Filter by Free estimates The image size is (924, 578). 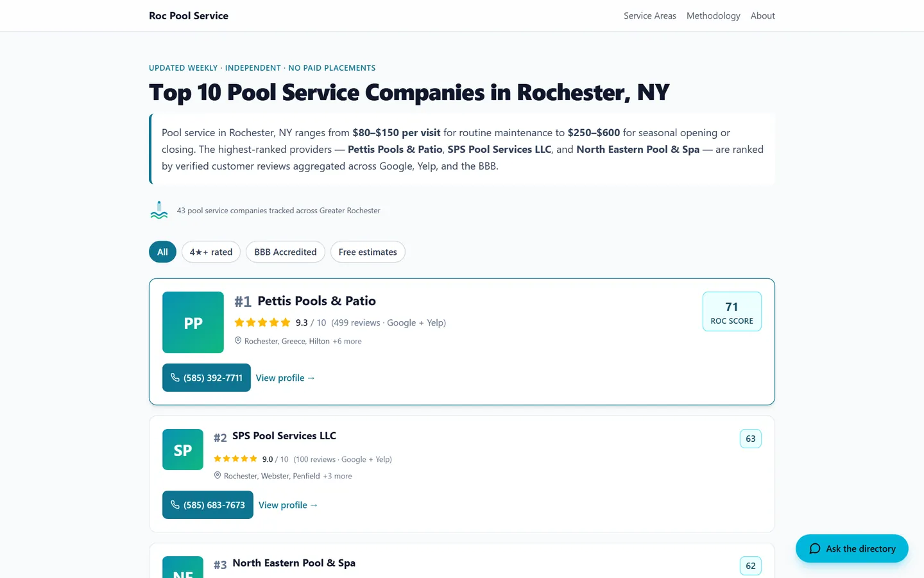point(368,252)
